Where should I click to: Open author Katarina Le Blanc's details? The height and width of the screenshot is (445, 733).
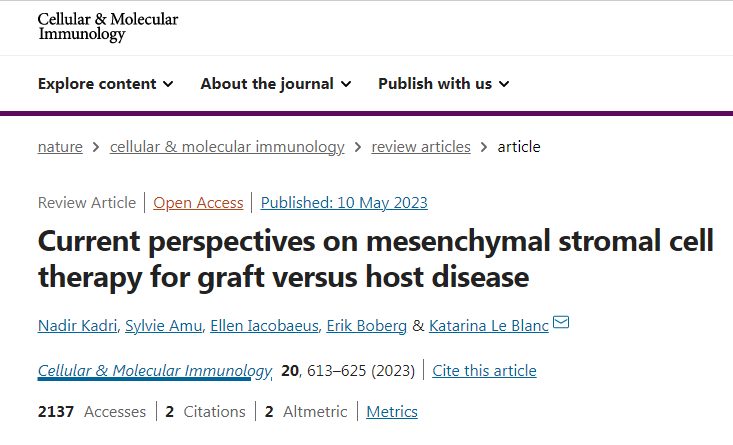tap(489, 324)
